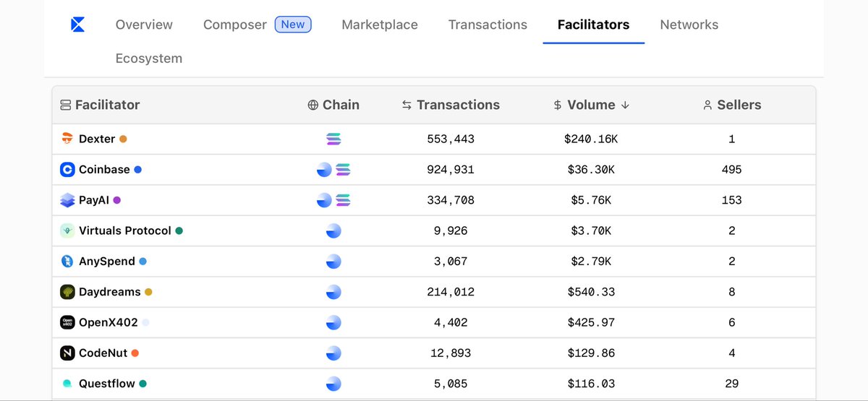Click the $116.03 volume value

591,384
